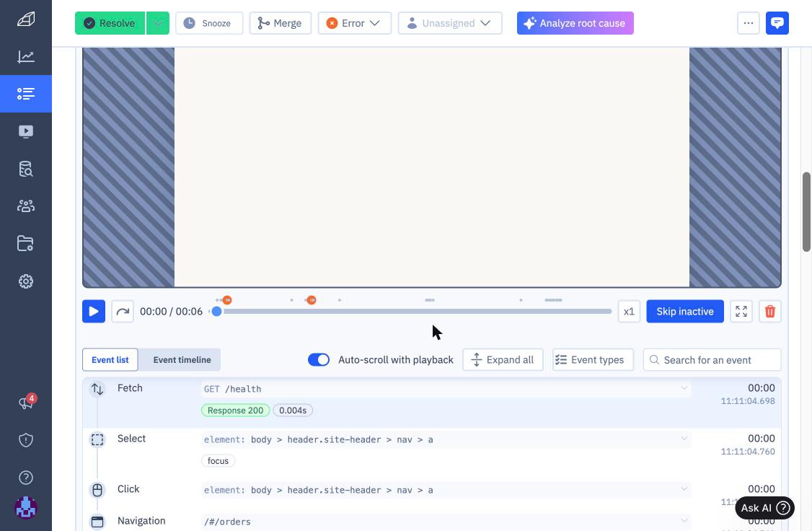
Task: Click the 11:11:04.760 timestamp
Action: tap(748, 452)
